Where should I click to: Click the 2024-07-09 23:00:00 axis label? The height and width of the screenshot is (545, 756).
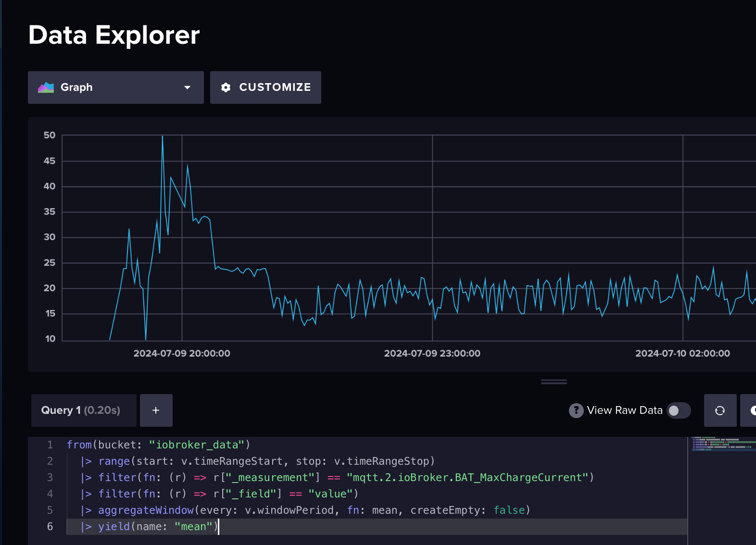432,353
